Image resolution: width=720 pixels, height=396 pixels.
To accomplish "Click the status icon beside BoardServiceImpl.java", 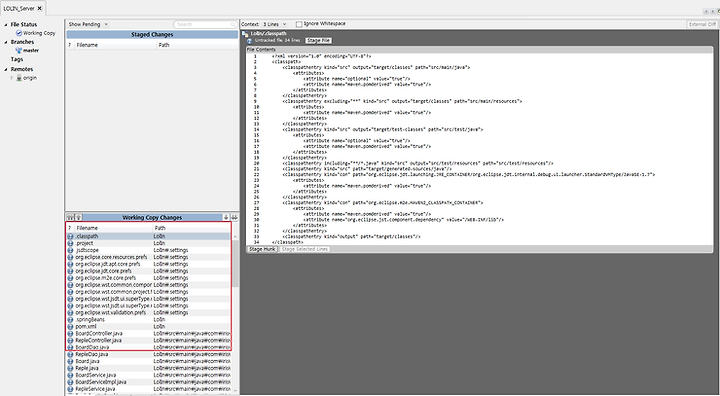I will tap(70, 382).
